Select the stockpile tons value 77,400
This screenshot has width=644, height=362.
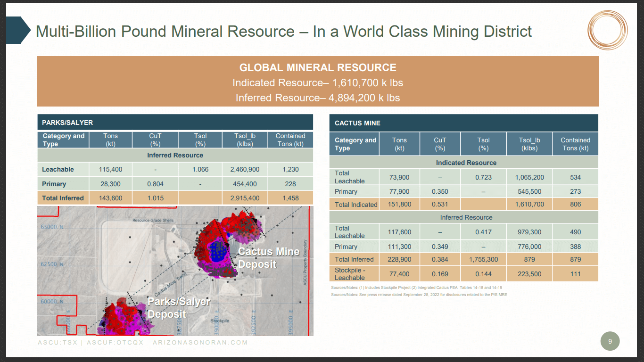(x=399, y=274)
